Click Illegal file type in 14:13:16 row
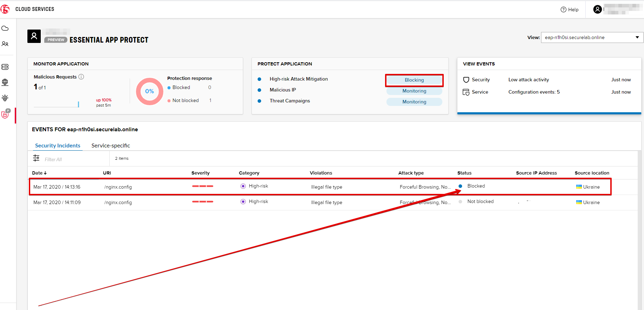The width and height of the screenshot is (644, 310). [327, 187]
